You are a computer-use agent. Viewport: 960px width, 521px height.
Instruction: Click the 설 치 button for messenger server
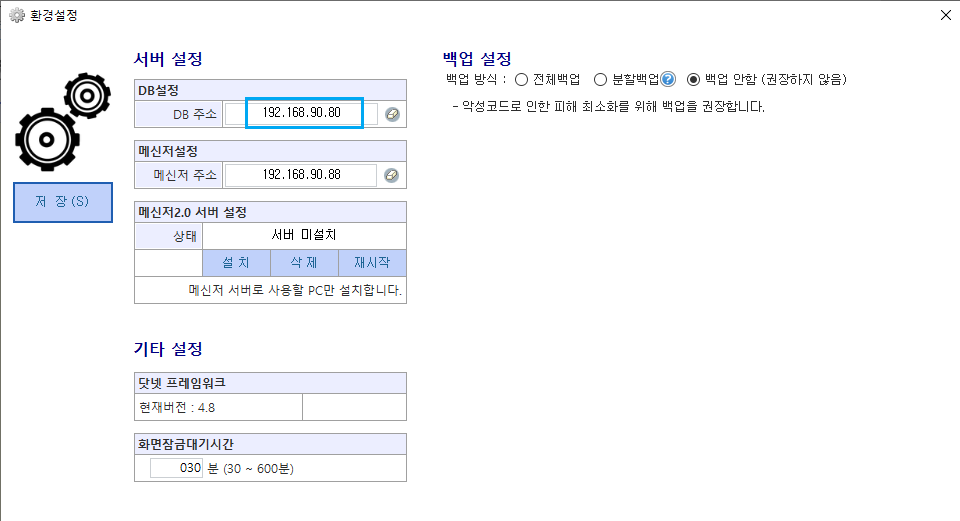pyautogui.click(x=236, y=263)
